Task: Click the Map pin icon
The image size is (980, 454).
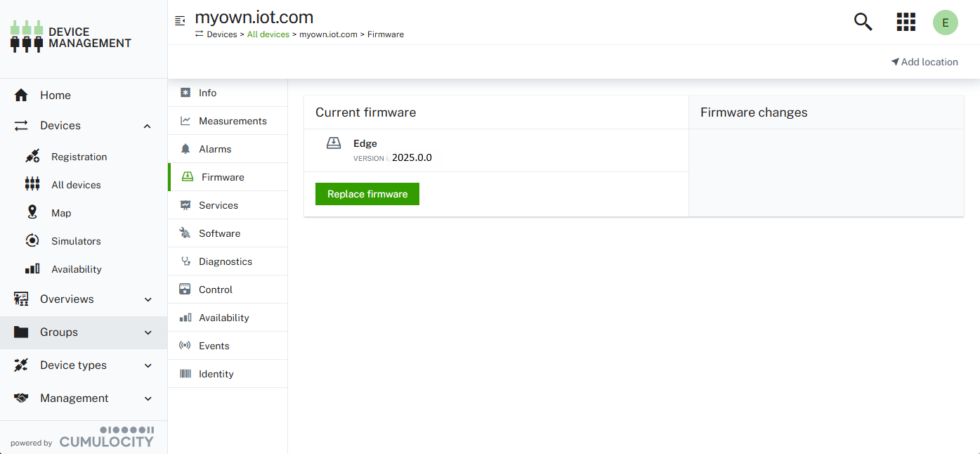Action: [x=32, y=212]
